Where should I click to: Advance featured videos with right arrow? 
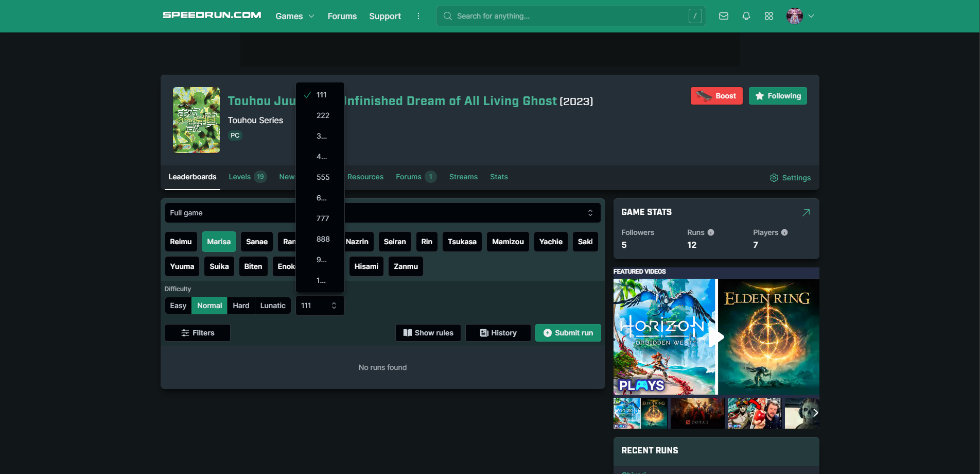(x=815, y=413)
